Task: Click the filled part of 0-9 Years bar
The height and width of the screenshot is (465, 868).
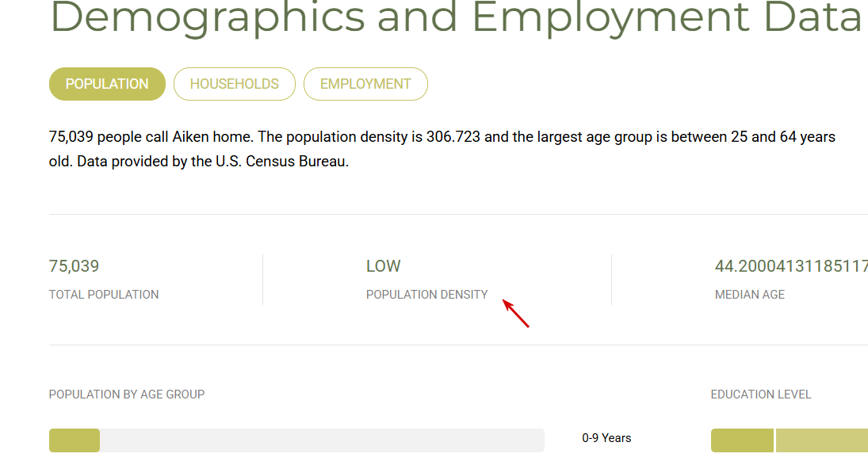Action: pyautogui.click(x=75, y=440)
